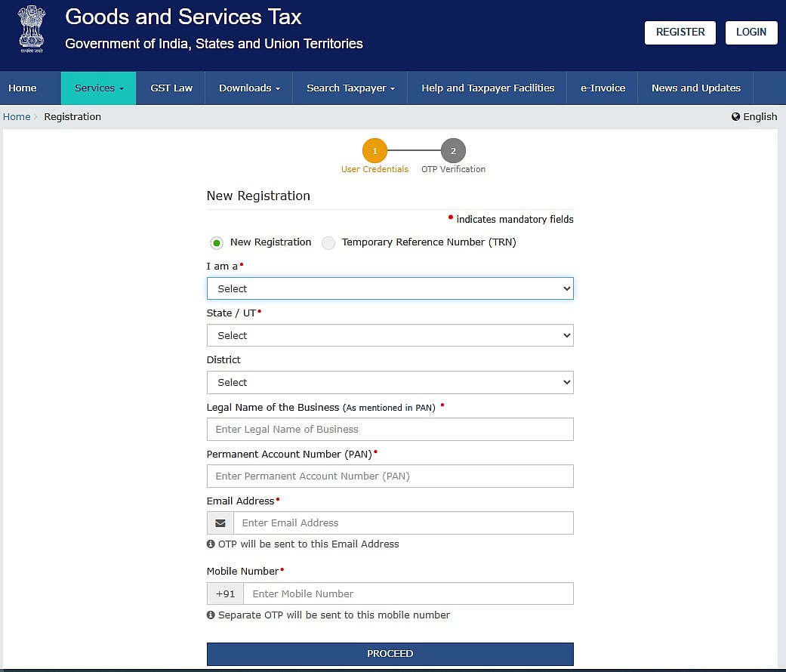Select the New Registration radio button
The width and height of the screenshot is (786, 672).
click(217, 243)
